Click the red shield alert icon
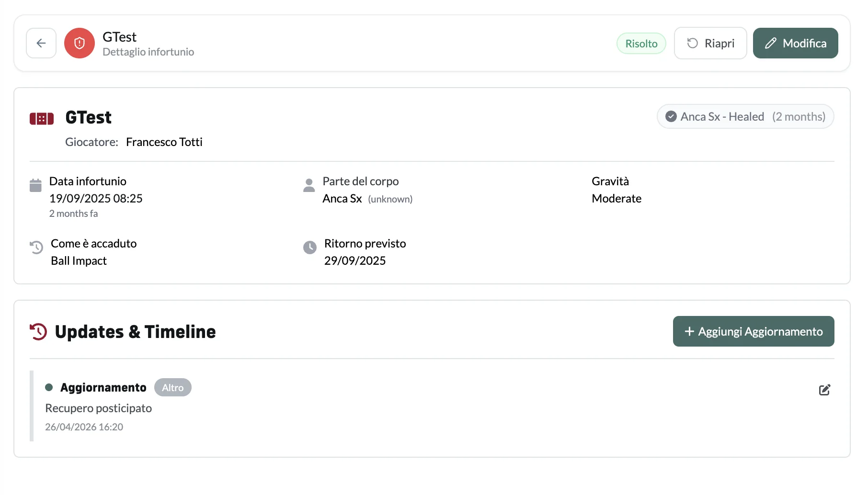 pos(80,43)
